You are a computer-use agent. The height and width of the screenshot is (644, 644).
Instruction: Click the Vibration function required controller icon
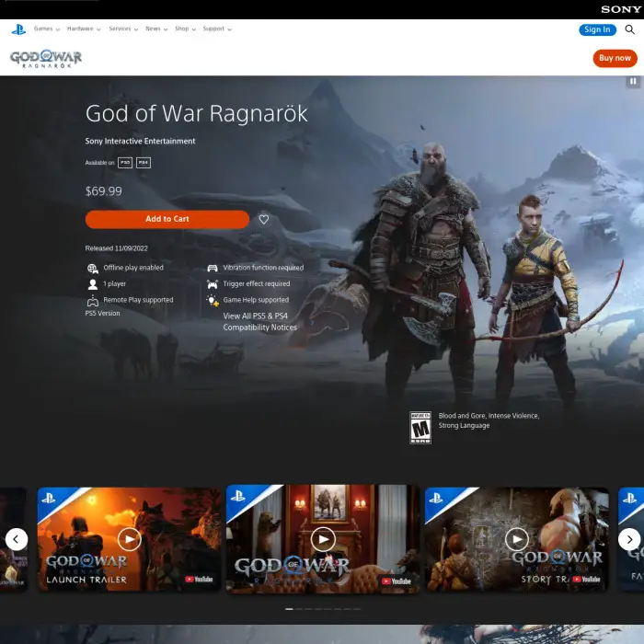pos(213,269)
